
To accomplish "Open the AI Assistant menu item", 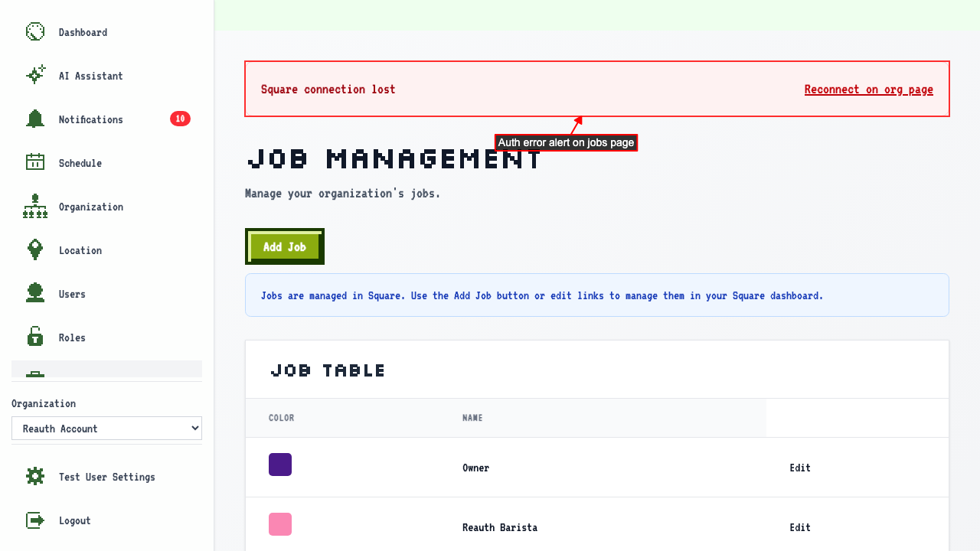I will click(x=106, y=76).
